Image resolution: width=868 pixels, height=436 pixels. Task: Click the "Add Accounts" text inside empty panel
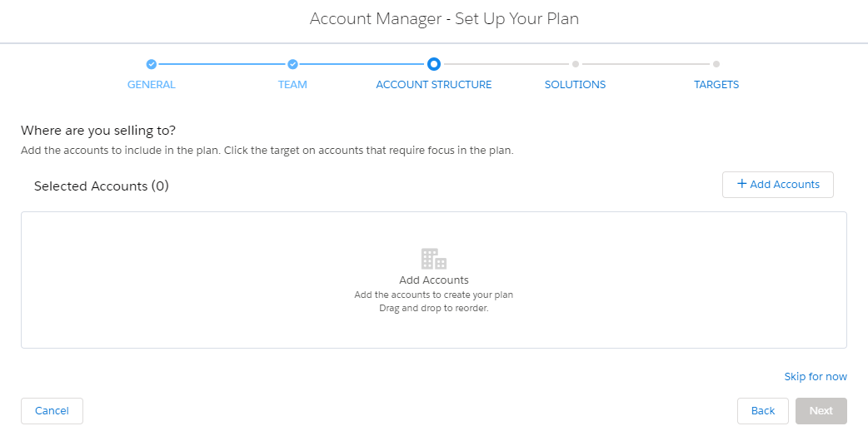click(434, 280)
